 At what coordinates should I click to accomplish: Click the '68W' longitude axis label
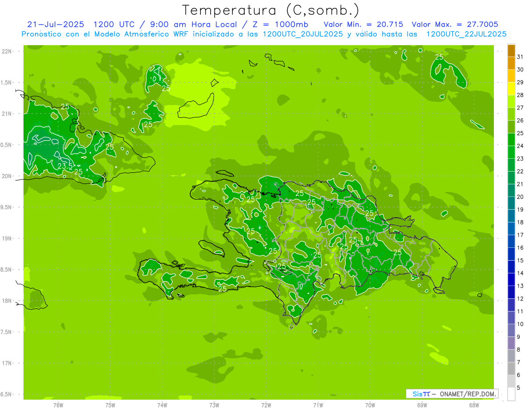[474, 405]
